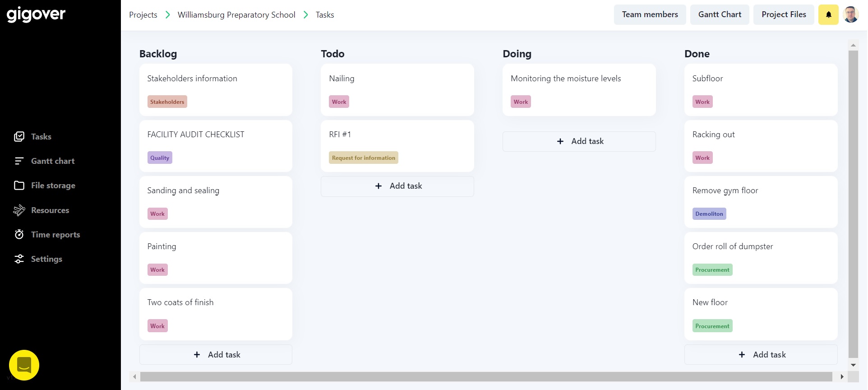Open Monitoring the moisture levels card
Viewport: 868px width, 390px height.
tap(579, 90)
